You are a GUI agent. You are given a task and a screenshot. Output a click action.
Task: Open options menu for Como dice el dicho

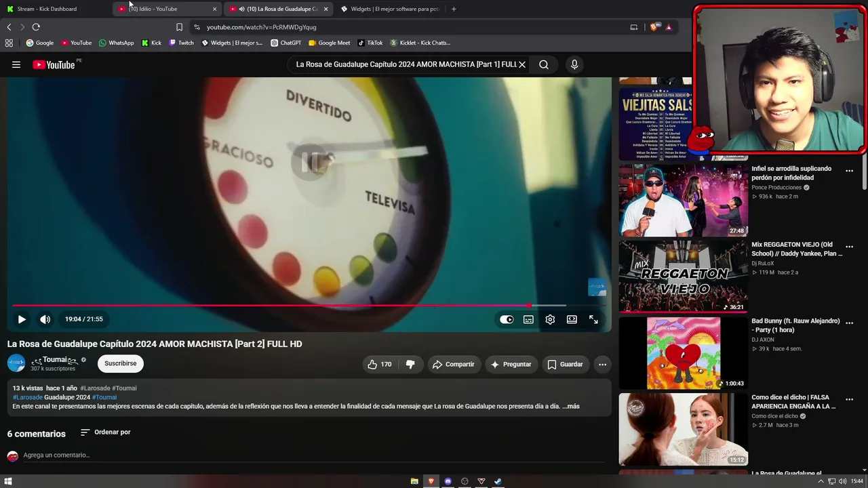tap(849, 399)
